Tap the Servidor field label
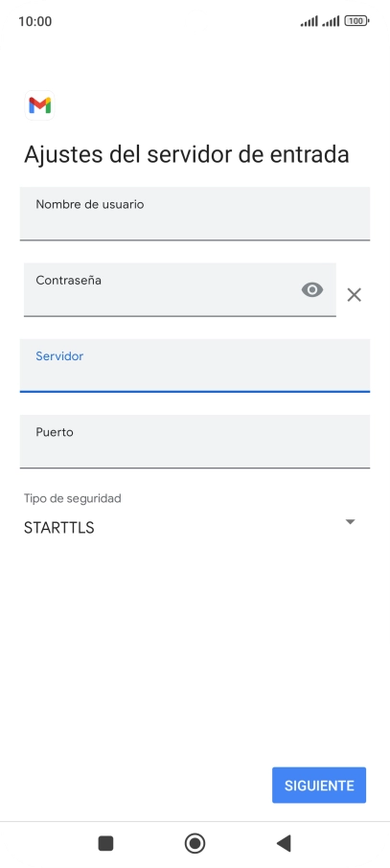390x868 pixels. click(x=59, y=356)
